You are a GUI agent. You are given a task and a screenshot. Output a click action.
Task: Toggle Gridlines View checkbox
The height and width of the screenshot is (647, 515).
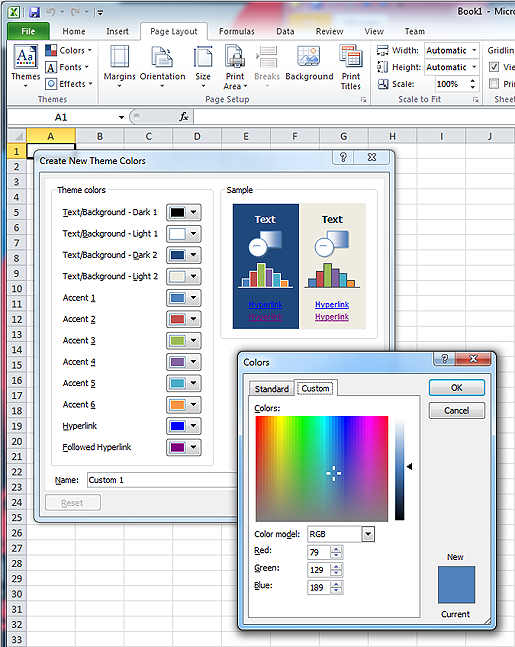[494, 67]
